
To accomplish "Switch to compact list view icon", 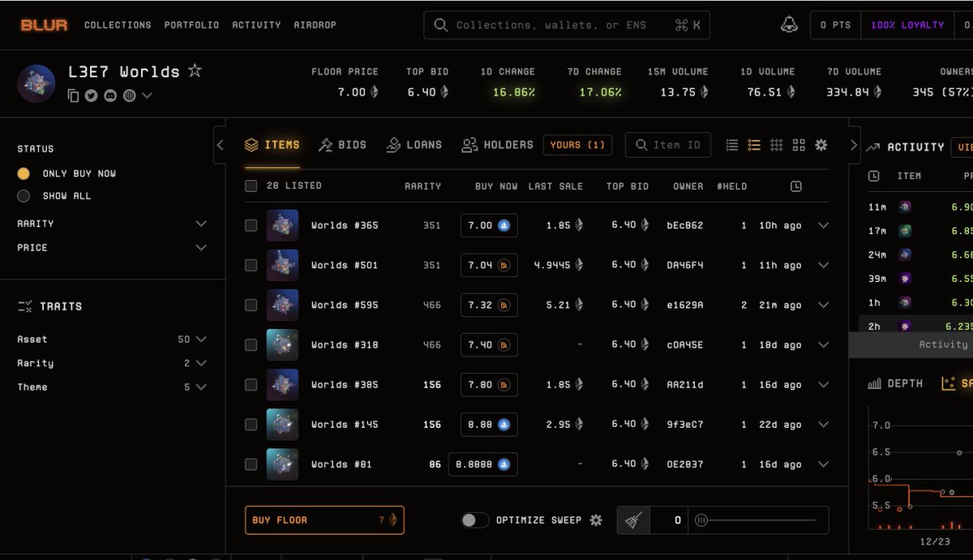I will [x=732, y=145].
